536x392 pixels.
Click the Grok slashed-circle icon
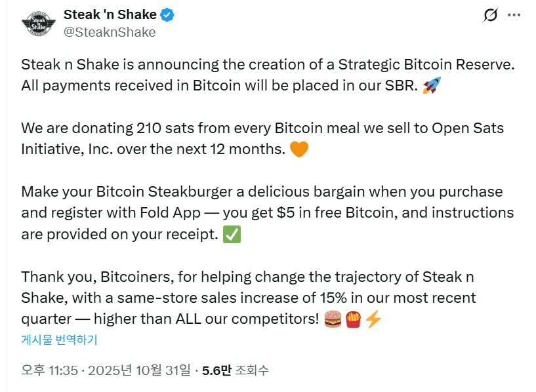tap(489, 15)
